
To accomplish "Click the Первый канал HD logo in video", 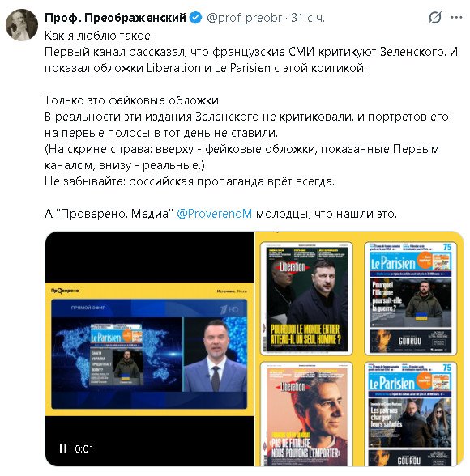I will 229,309.
